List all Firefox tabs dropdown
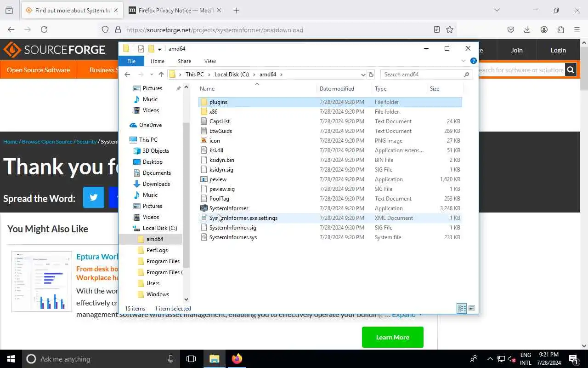 497,10
